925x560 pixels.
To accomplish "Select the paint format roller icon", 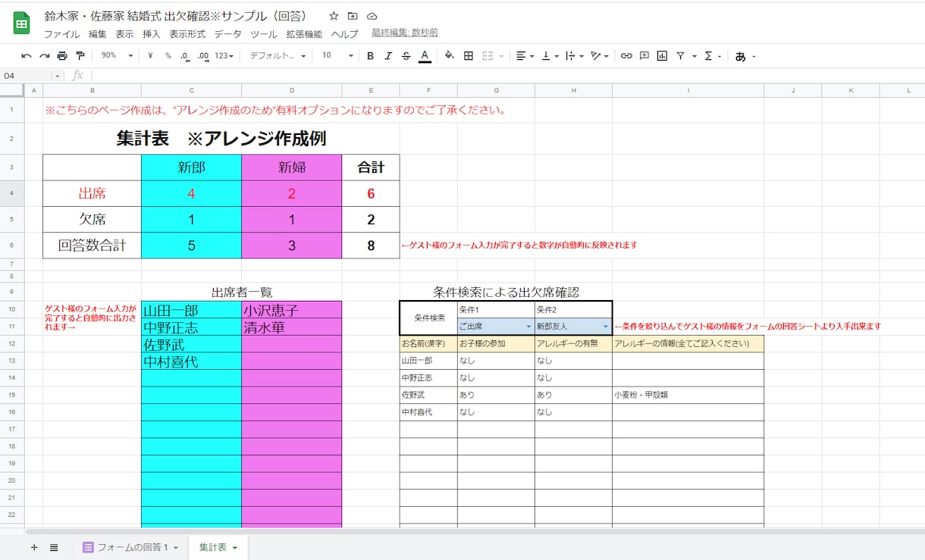I will click(x=80, y=56).
